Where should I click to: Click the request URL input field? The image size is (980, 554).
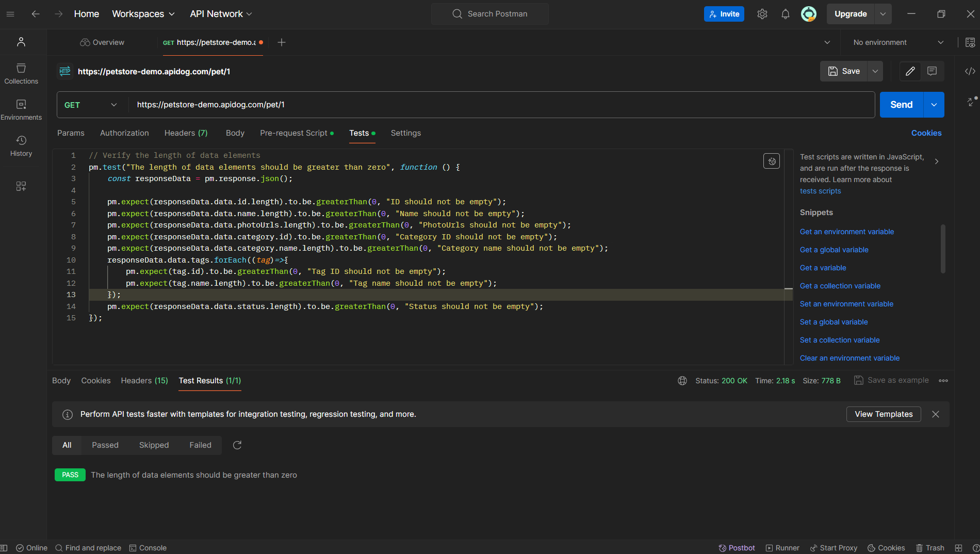[501, 105]
